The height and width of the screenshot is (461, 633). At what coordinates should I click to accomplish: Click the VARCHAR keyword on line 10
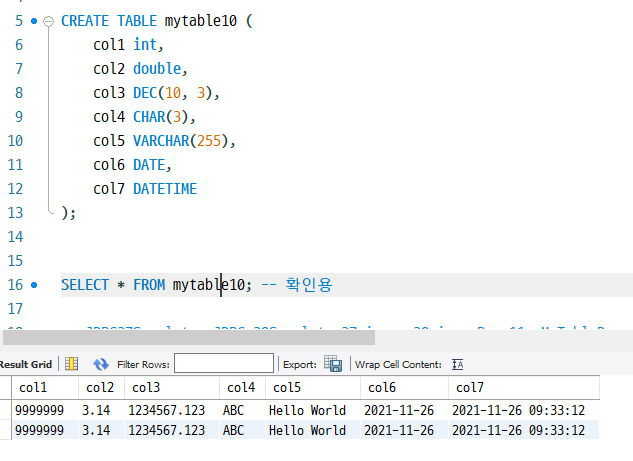[x=161, y=141]
